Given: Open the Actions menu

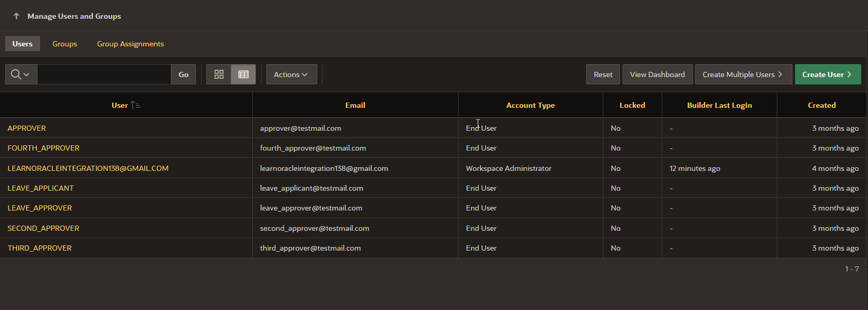Looking at the screenshot, I should [x=291, y=75].
